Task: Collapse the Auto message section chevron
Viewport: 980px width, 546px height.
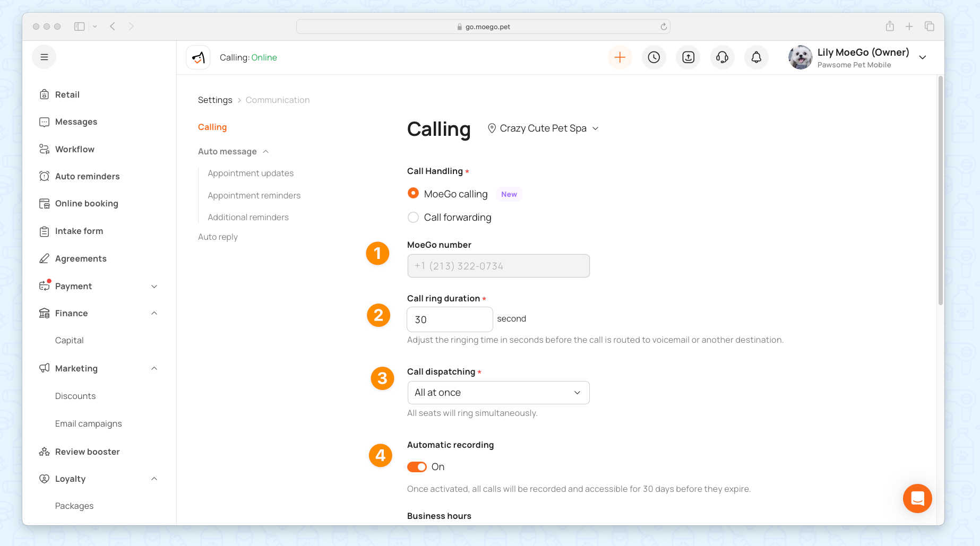Action: coord(266,152)
